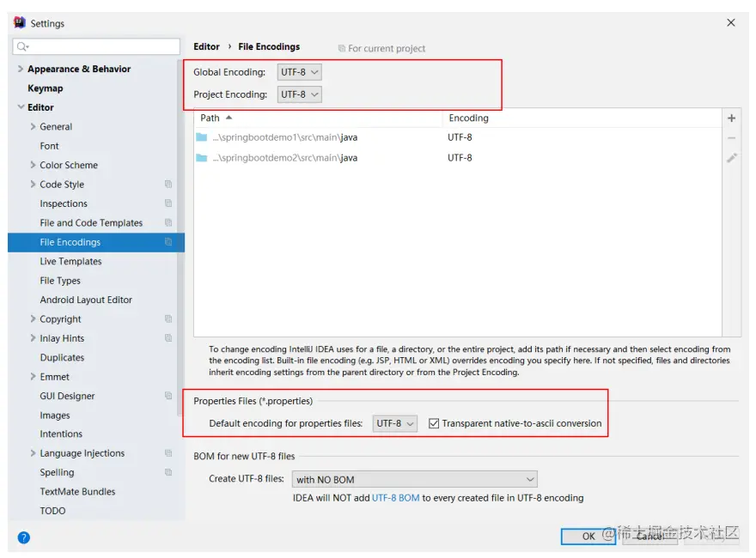Click project icon beside Language Injections
This screenshot has width=756, height=558.
[x=168, y=453]
